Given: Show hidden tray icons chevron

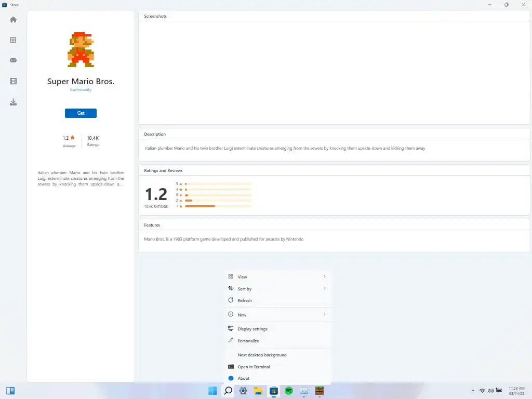Looking at the screenshot, I should click(472, 391).
